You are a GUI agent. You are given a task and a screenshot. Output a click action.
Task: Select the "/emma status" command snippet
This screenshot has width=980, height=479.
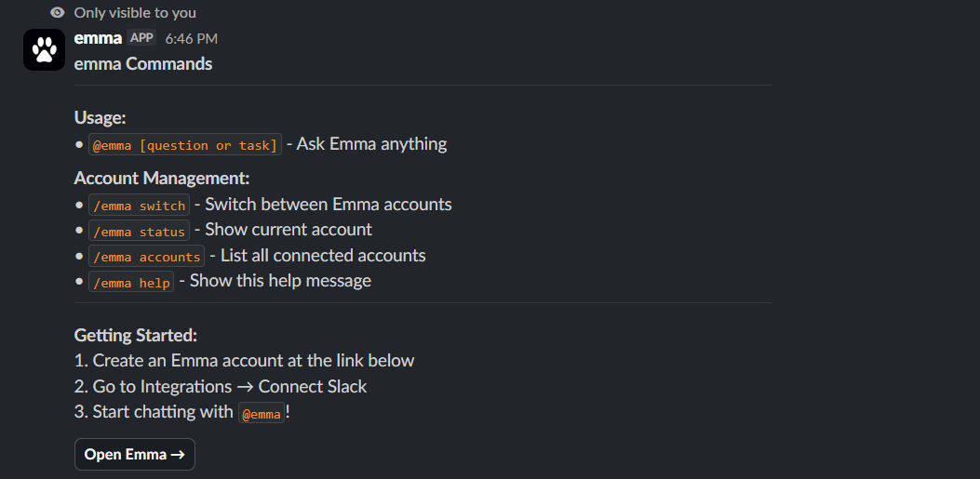point(139,231)
